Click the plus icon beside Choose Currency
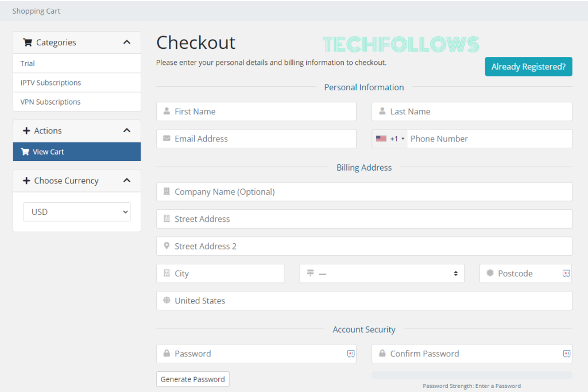Screen dimensions: 588x392 [x=26, y=180]
